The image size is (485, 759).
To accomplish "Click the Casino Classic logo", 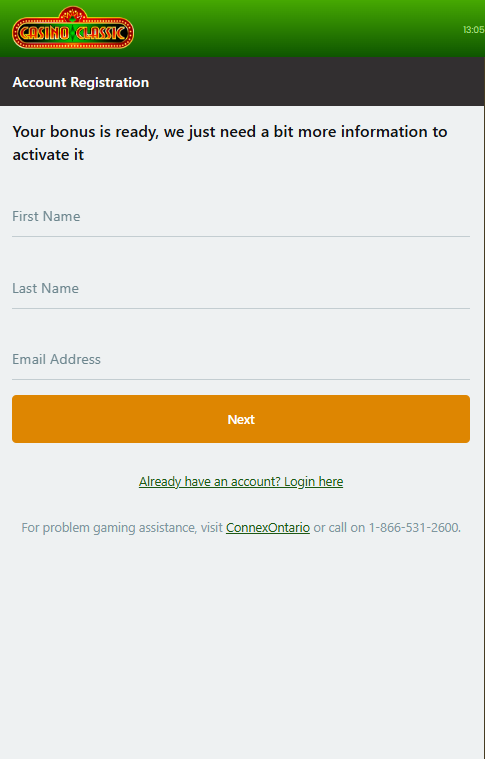I will [x=73, y=28].
